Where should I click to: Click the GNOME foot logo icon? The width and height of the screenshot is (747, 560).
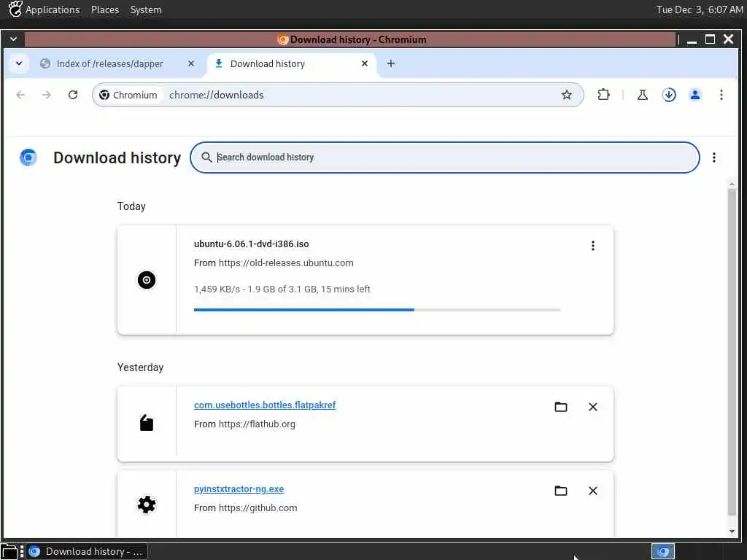coord(15,9)
